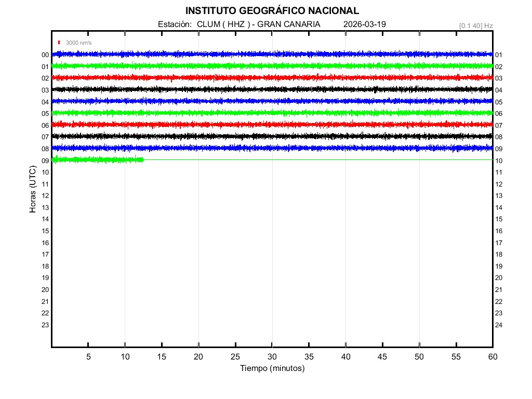Click the left-axis hour label 00
Image resolution: width=532 pixels, height=399 pixels.
[45, 55]
